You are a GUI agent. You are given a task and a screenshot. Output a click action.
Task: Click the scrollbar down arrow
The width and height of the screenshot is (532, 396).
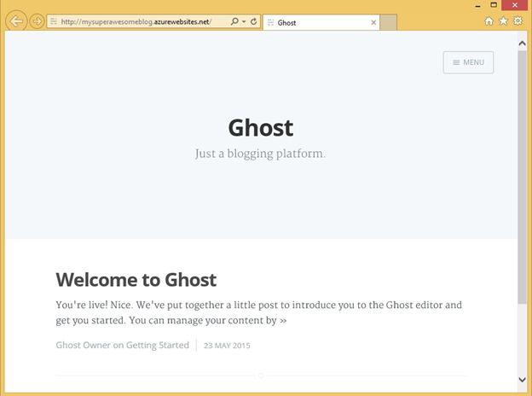click(x=522, y=380)
